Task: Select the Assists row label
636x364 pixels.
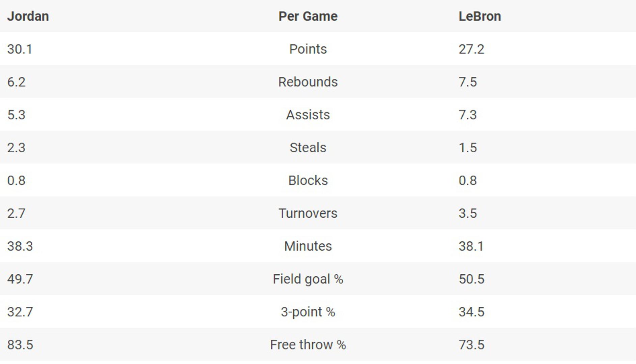Action: click(308, 115)
